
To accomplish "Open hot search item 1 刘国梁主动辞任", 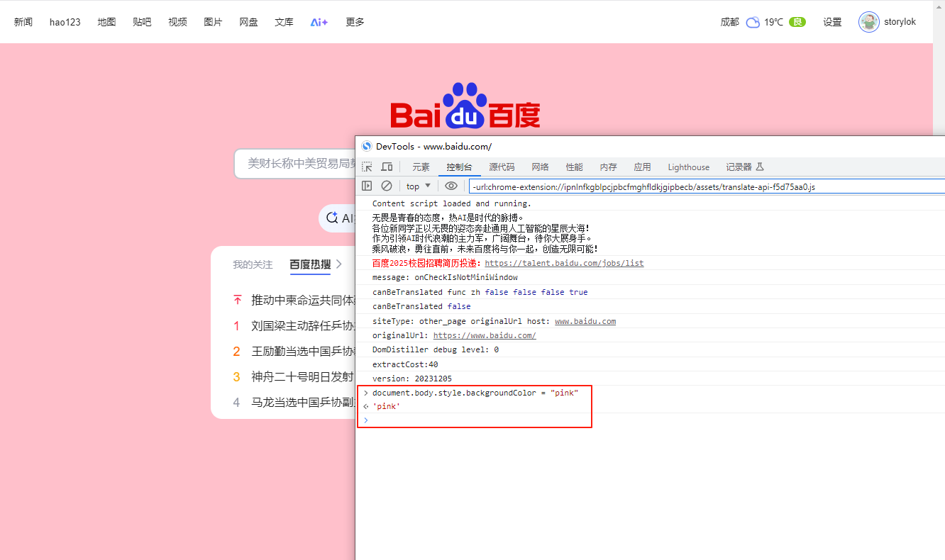I will click(x=303, y=326).
